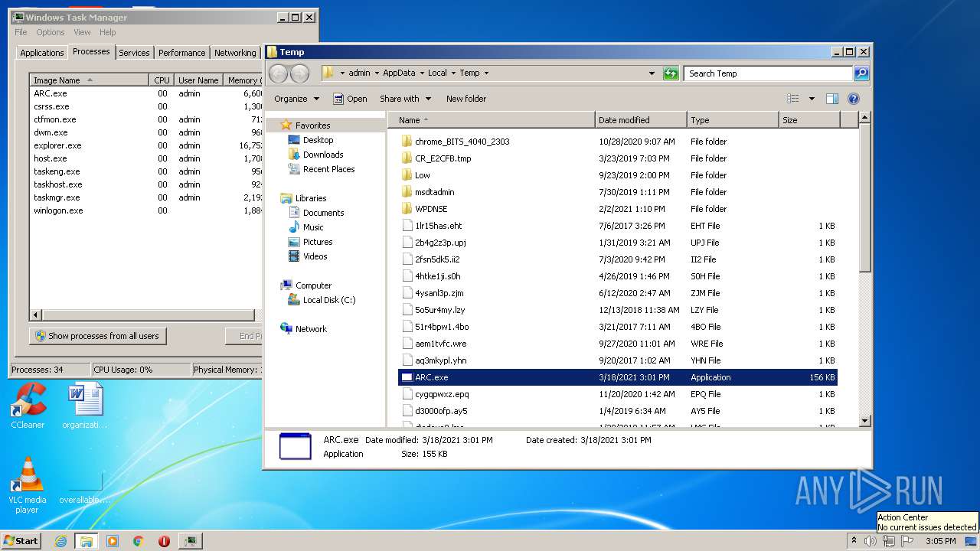Select the VLC media player desktop icon
The image size is (980, 551).
(x=28, y=485)
